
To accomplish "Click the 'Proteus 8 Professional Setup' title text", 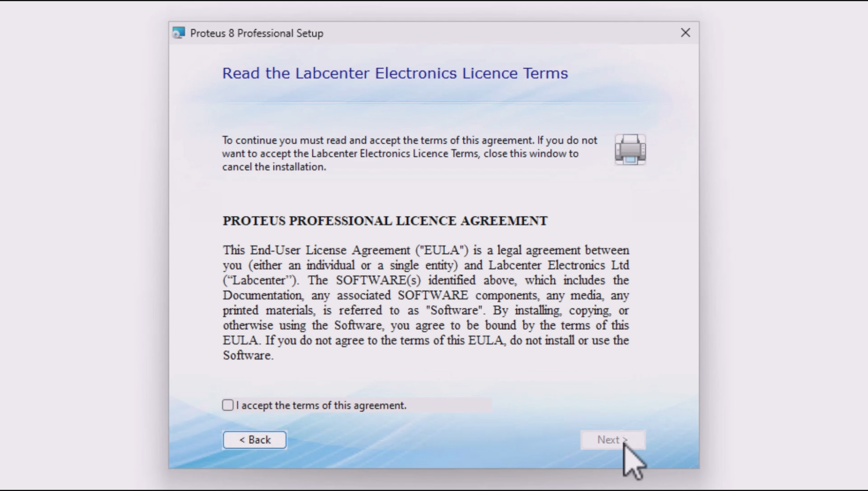I will [257, 33].
